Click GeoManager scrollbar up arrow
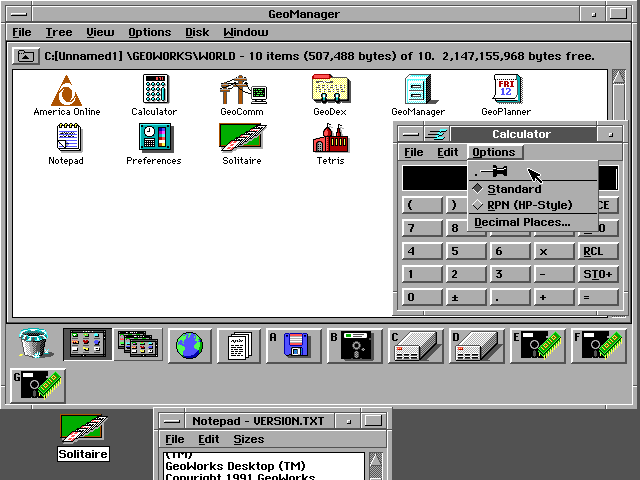Screen dimensions: 640x480 point(619,77)
